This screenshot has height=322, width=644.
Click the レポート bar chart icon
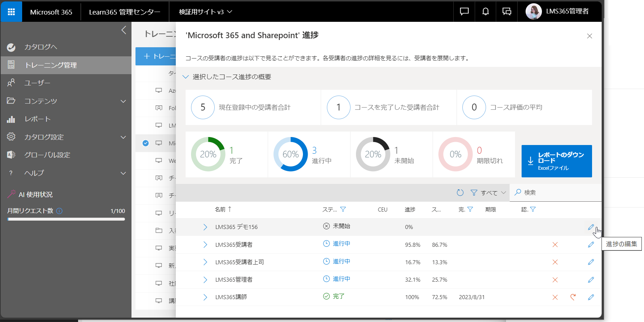click(x=11, y=119)
